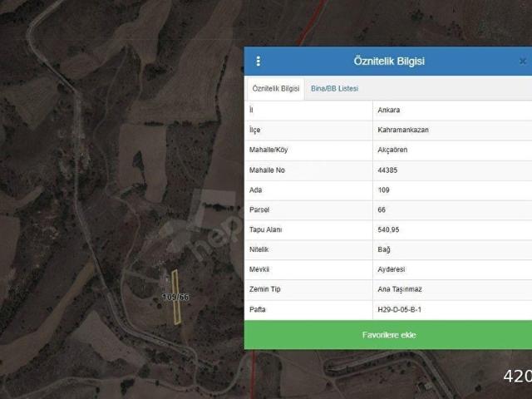Open the three-dot menu in panel header

(x=258, y=61)
